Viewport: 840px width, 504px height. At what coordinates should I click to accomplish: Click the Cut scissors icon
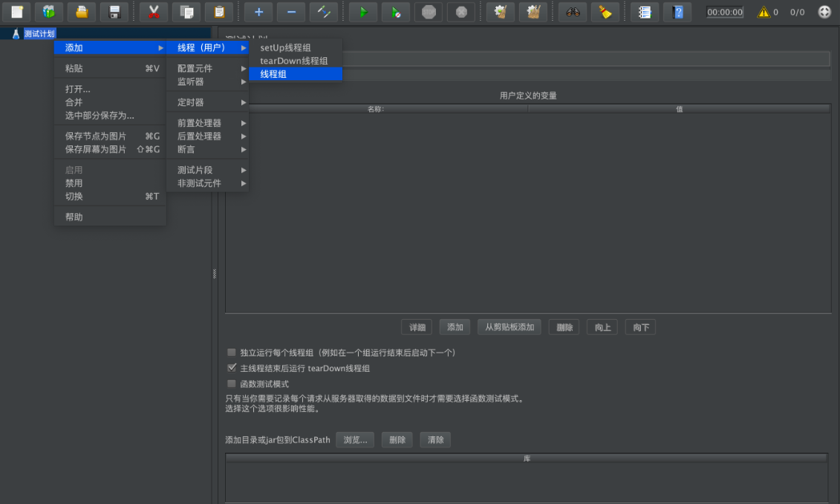pos(154,12)
